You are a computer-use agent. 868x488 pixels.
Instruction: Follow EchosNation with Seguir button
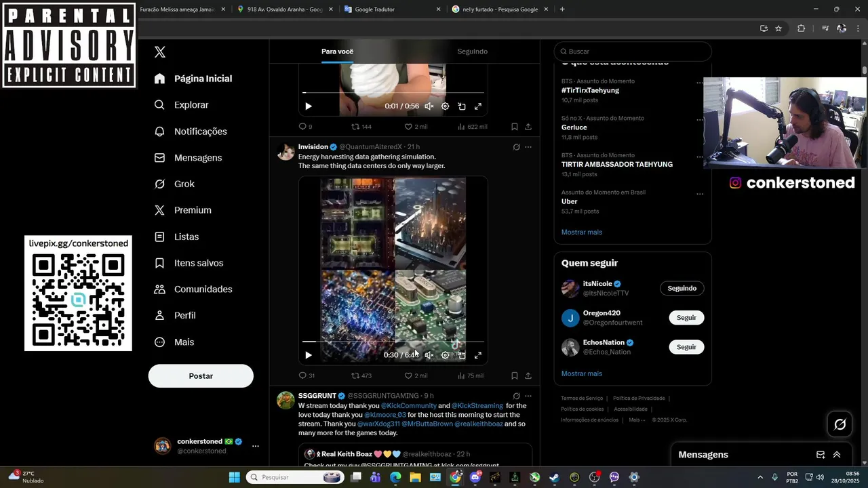point(686,346)
